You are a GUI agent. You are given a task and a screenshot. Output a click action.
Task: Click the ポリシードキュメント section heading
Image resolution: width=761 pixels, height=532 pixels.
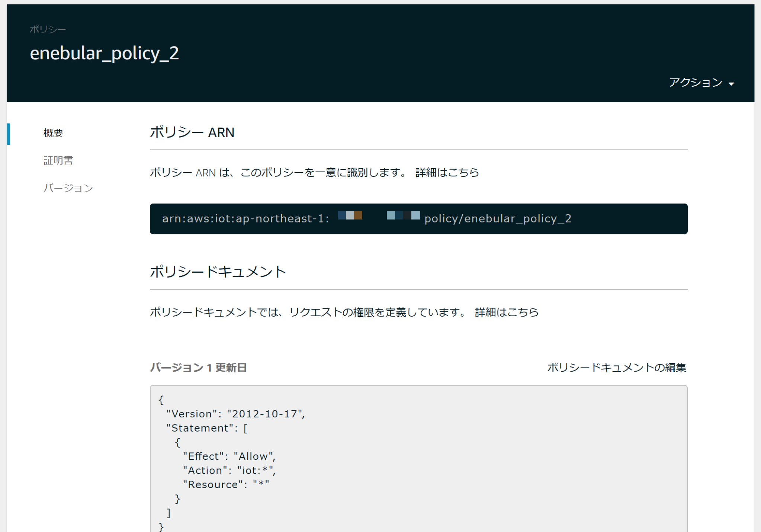pyautogui.click(x=218, y=272)
